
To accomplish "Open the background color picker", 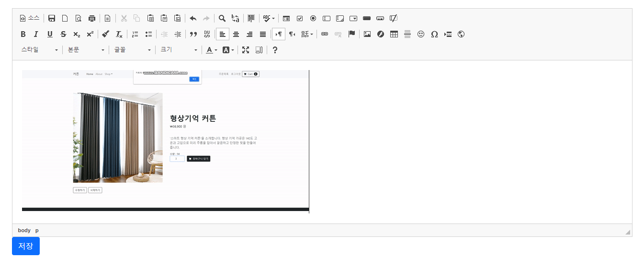I will pos(228,50).
